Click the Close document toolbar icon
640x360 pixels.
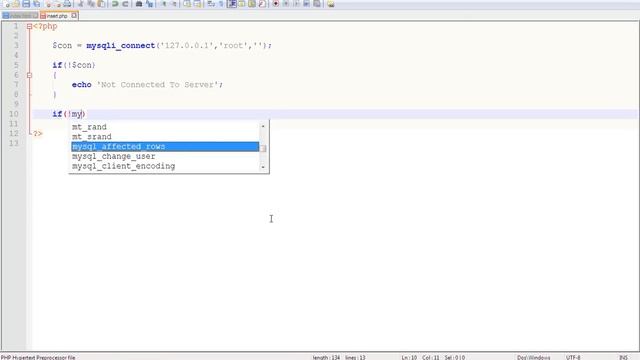(x=49, y=4)
